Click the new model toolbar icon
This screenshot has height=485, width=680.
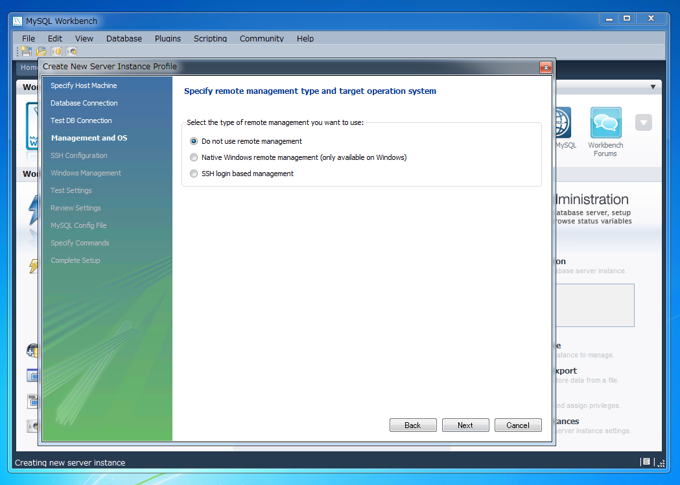(26, 52)
